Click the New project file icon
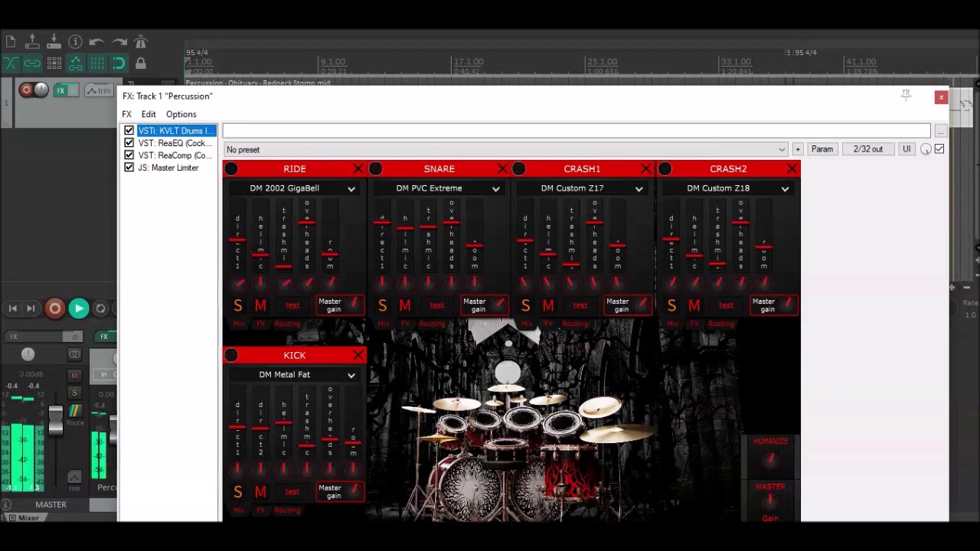This screenshot has width=980, height=551. click(x=10, y=41)
